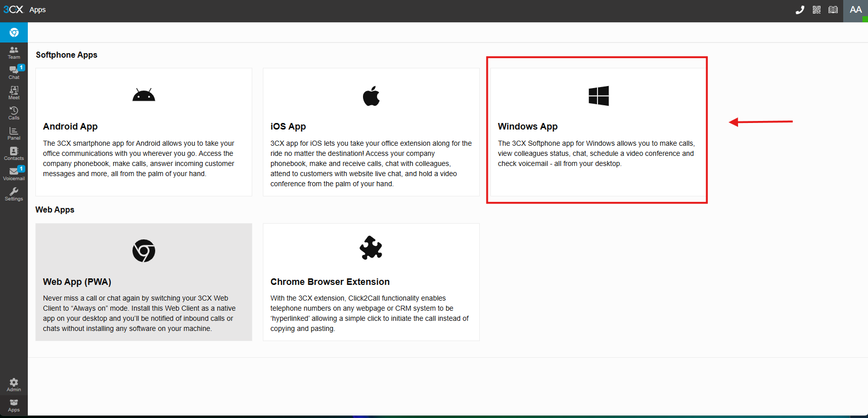Open the dialer phone icon
Viewport: 868px width, 418px height.
[x=800, y=10]
